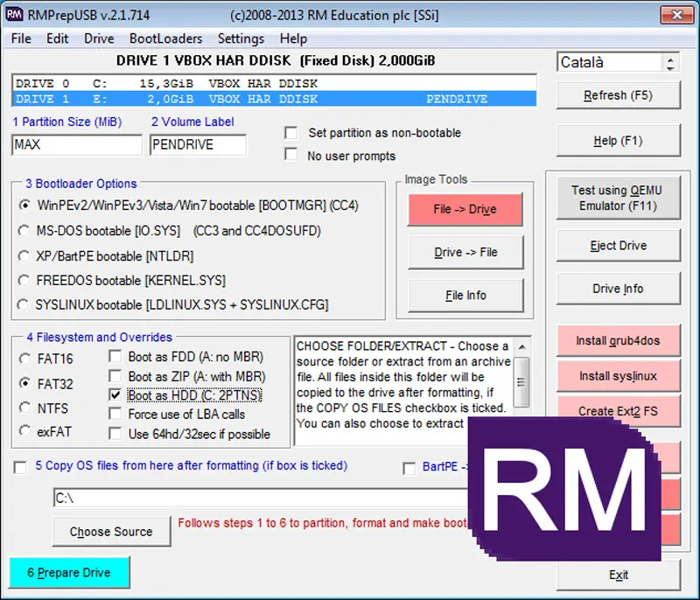
Task: Select MS-DOS bootable IO.SYS option
Action: point(24,231)
